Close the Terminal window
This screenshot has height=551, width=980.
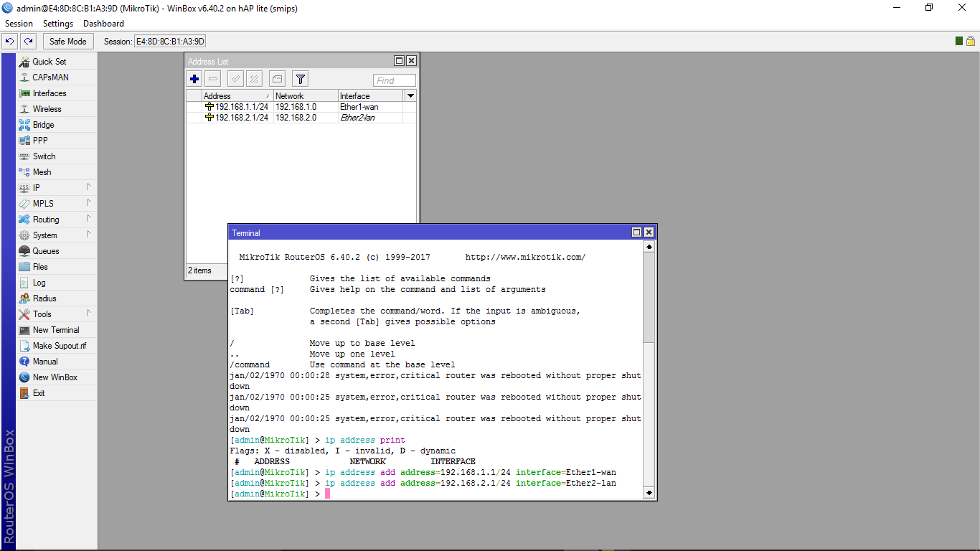[x=649, y=232]
